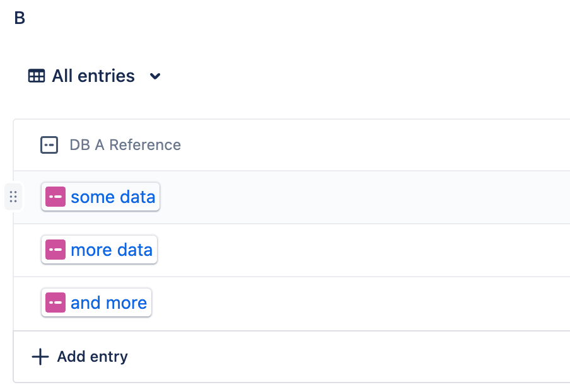Click empty cell area right of and more
The height and width of the screenshot is (392, 570).
[x=366, y=303]
